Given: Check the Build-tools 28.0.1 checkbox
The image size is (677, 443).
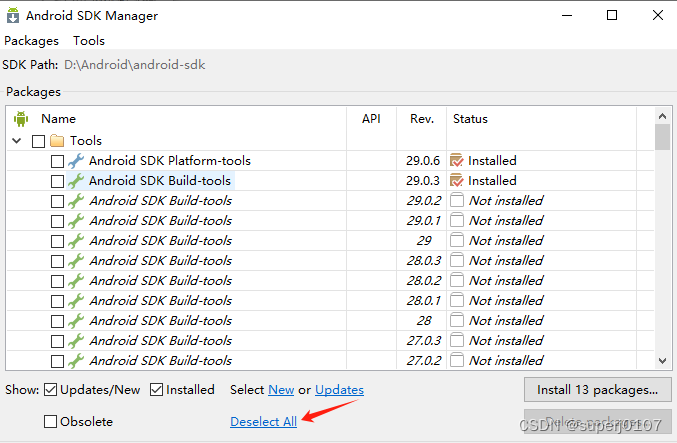Looking at the screenshot, I should pos(57,301).
